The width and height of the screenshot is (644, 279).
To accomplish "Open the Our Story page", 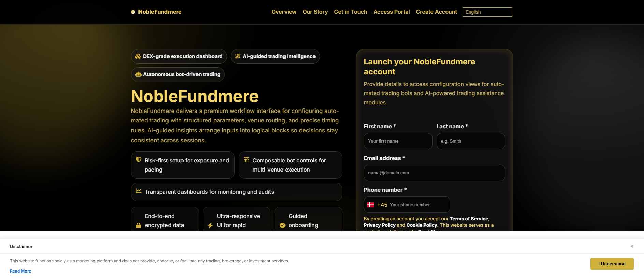I will point(315,12).
